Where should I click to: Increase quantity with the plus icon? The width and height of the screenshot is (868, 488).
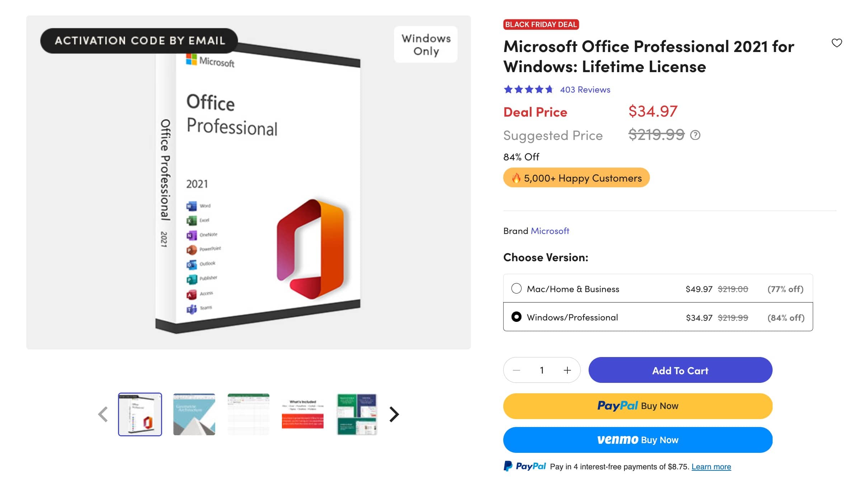tap(567, 370)
